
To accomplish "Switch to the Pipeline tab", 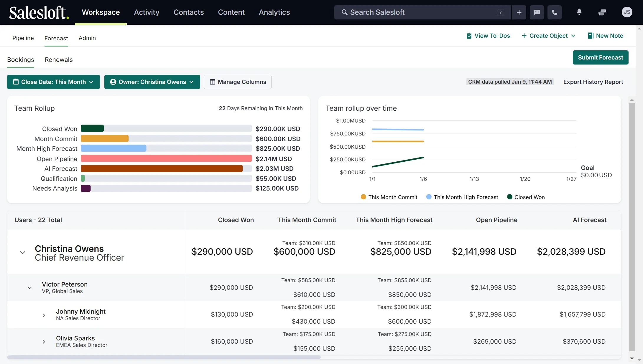I will coord(23,38).
